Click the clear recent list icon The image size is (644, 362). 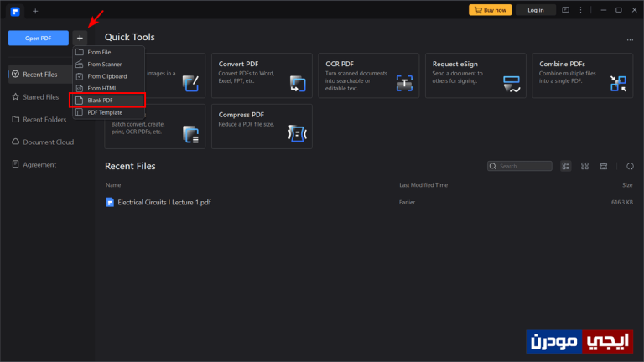click(604, 166)
